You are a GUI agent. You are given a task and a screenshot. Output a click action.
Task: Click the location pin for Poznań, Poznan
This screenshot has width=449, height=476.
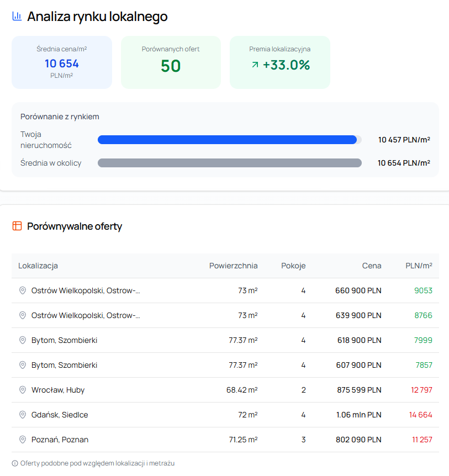(x=23, y=440)
